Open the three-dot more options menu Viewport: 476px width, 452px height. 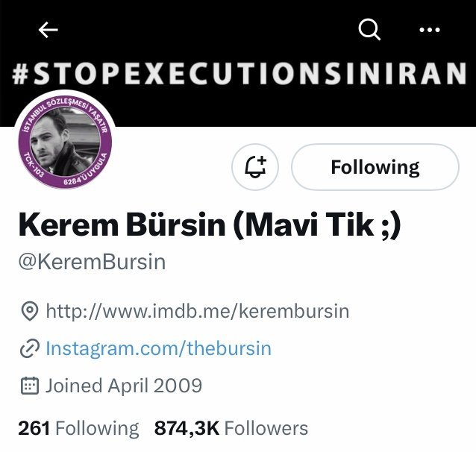tap(430, 30)
